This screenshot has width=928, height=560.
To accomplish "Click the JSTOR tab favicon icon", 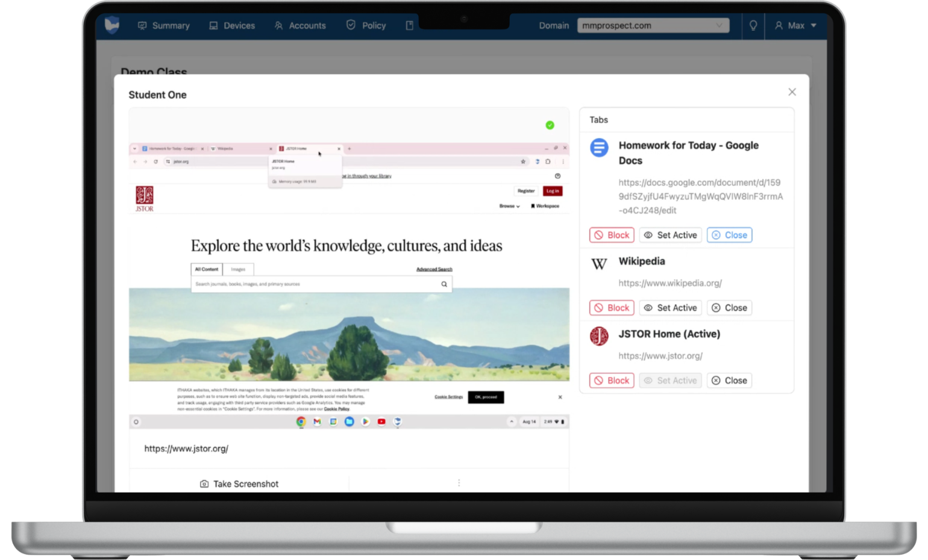I will click(x=599, y=336).
